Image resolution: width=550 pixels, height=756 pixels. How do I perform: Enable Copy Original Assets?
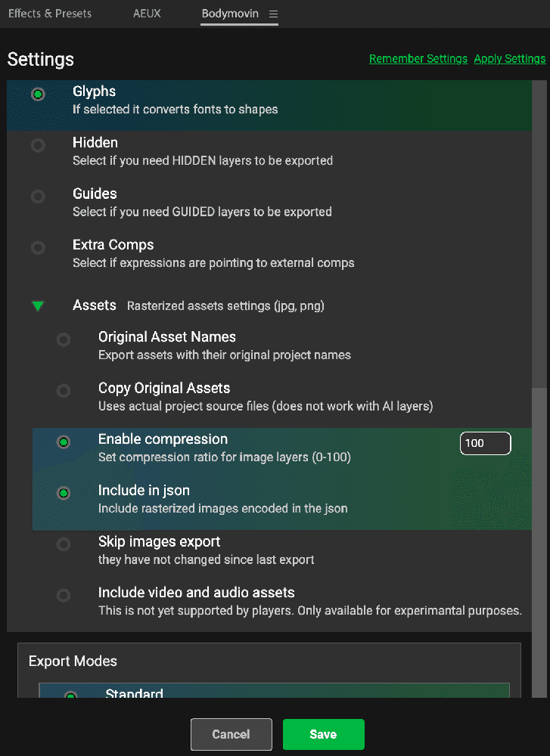tap(64, 391)
